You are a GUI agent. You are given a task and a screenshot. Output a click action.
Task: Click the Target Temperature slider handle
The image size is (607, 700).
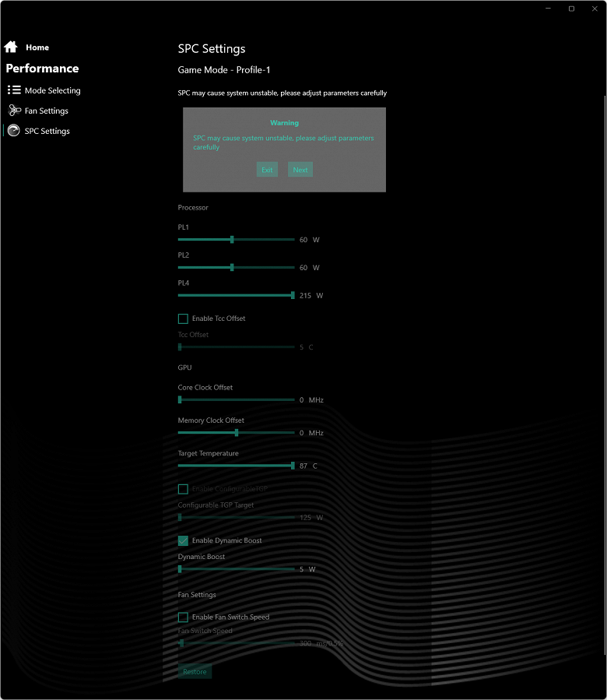(x=293, y=466)
